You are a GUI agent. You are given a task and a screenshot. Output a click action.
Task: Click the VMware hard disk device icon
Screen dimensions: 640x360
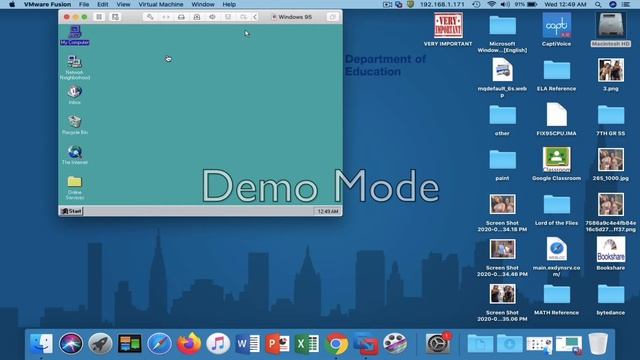181,17
